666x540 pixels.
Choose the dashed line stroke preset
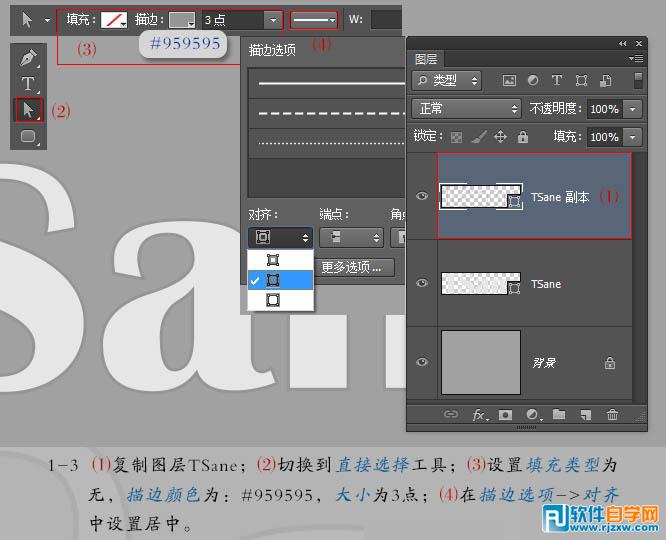pyautogui.click(x=326, y=113)
